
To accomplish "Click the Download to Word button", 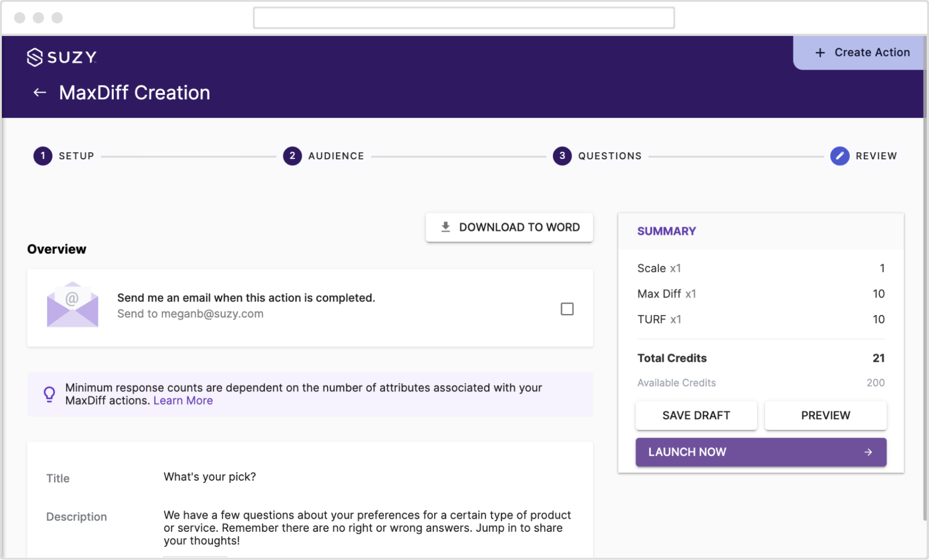I will coord(509,227).
